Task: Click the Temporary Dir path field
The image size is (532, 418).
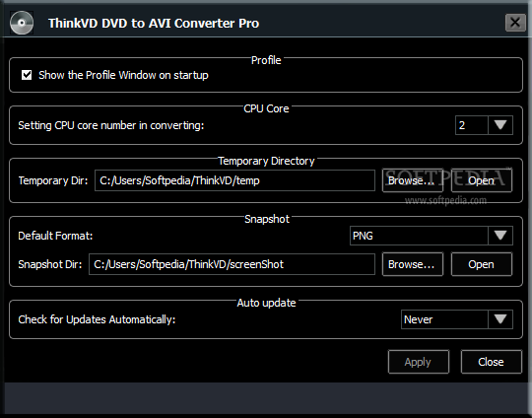Action: (x=234, y=180)
